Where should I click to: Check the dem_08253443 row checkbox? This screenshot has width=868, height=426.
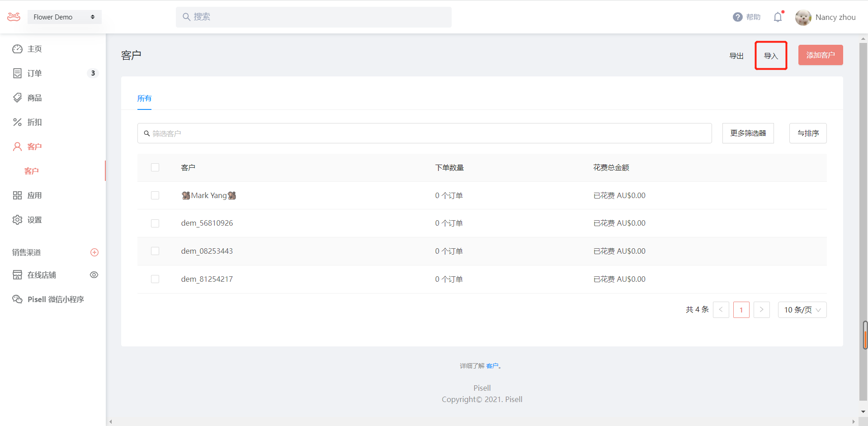click(x=155, y=251)
